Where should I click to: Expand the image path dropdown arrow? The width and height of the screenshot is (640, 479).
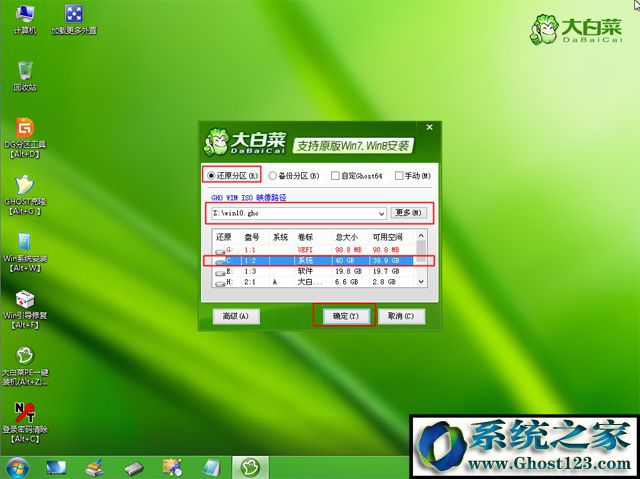tap(381, 213)
